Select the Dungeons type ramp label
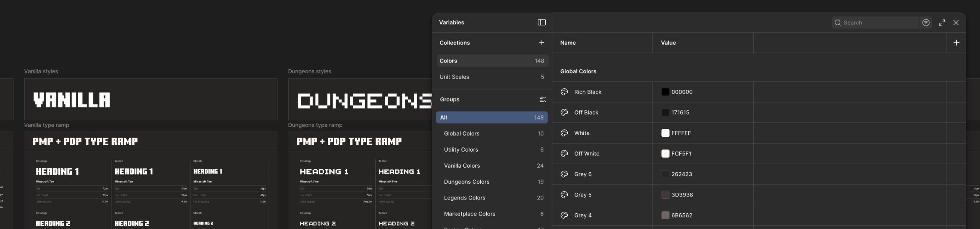The image size is (980, 229). 315,125
